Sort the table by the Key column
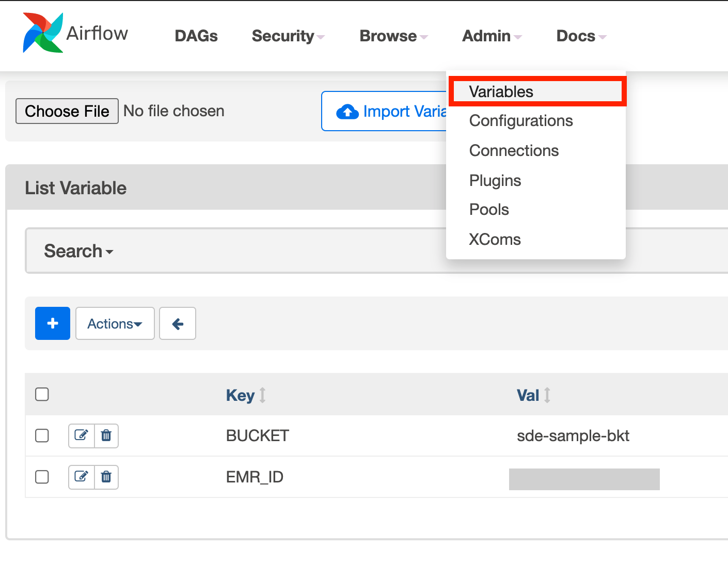The image size is (728, 562). coord(246,395)
